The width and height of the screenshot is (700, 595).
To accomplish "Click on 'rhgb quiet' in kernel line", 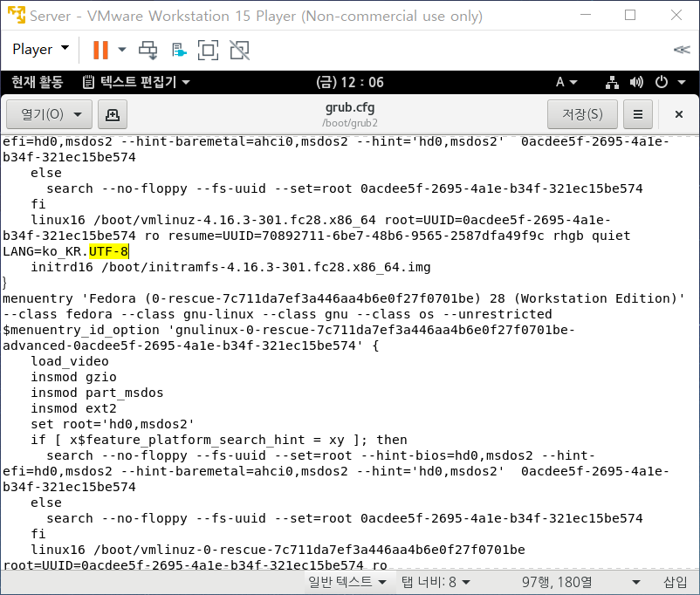I will click(592, 236).
